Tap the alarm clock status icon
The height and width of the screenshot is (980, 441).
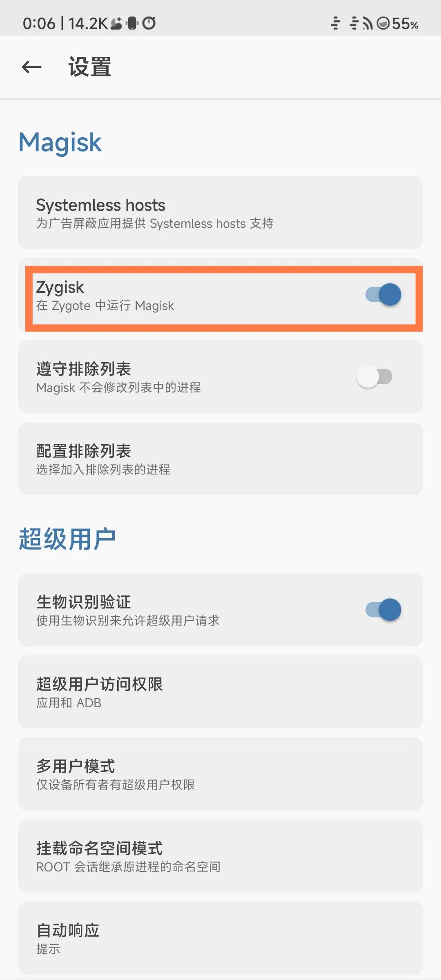tap(149, 23)
